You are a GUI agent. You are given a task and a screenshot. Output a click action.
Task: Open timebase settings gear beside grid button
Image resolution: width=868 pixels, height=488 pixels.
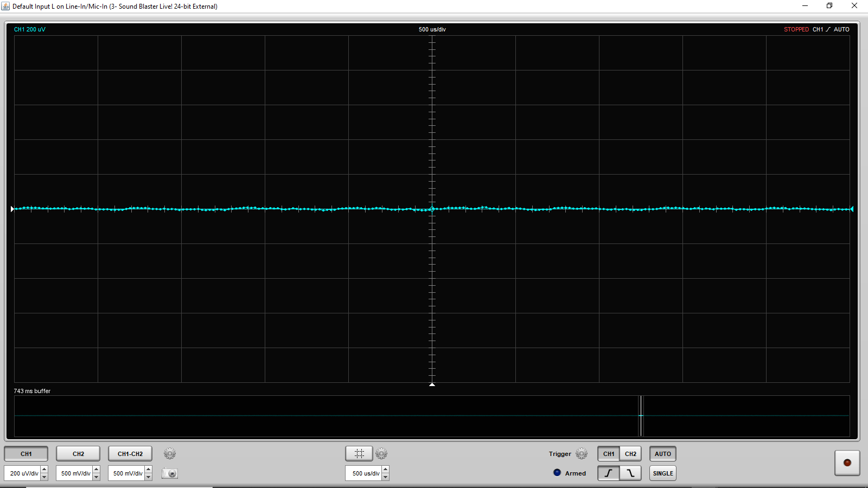(381, 454)
